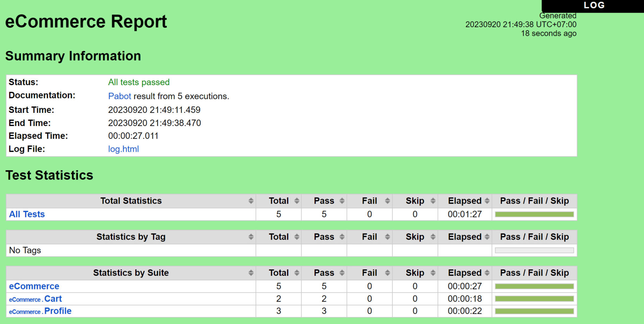Toggle sorting on Statistics by Tag header

pyautogui.click(x=251, y=237)
